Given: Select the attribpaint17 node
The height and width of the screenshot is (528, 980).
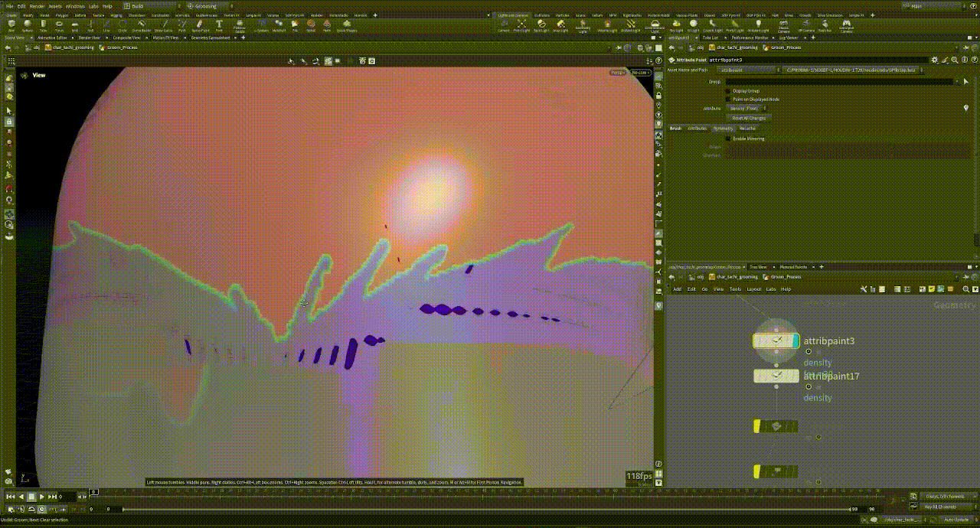Looking at the screenshot, I should click(777, 376).
